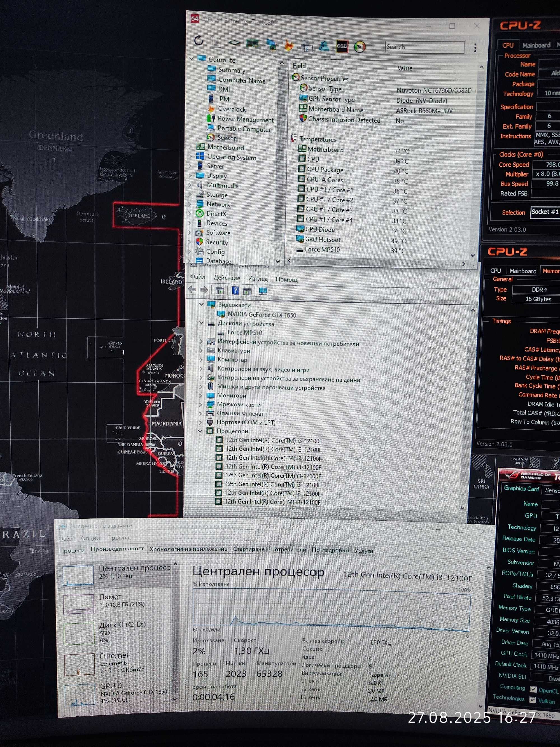Open the AIDA64 three-dot menu
The image size is (560, 747).
[x=475, y=48]
